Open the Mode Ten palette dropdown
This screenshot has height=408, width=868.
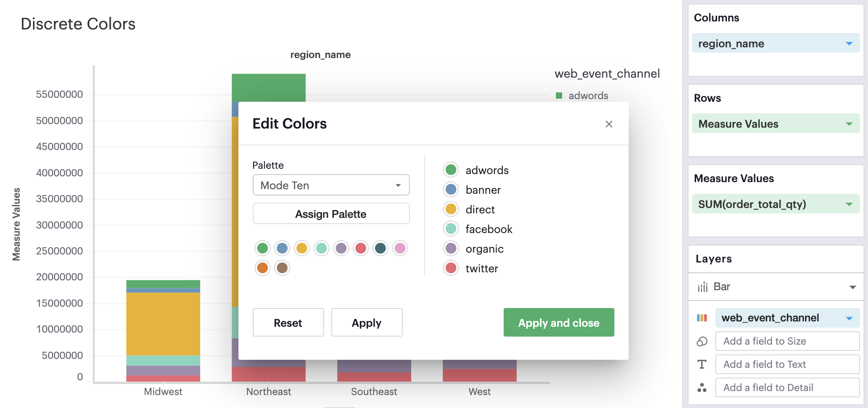331,185
